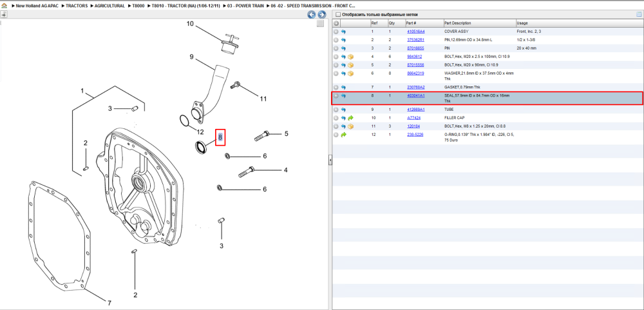Open the 06-02 SPEED TRANSMISSION breadcrumb
The width and height of the screenshot is (644, 310).
point(313,6)
